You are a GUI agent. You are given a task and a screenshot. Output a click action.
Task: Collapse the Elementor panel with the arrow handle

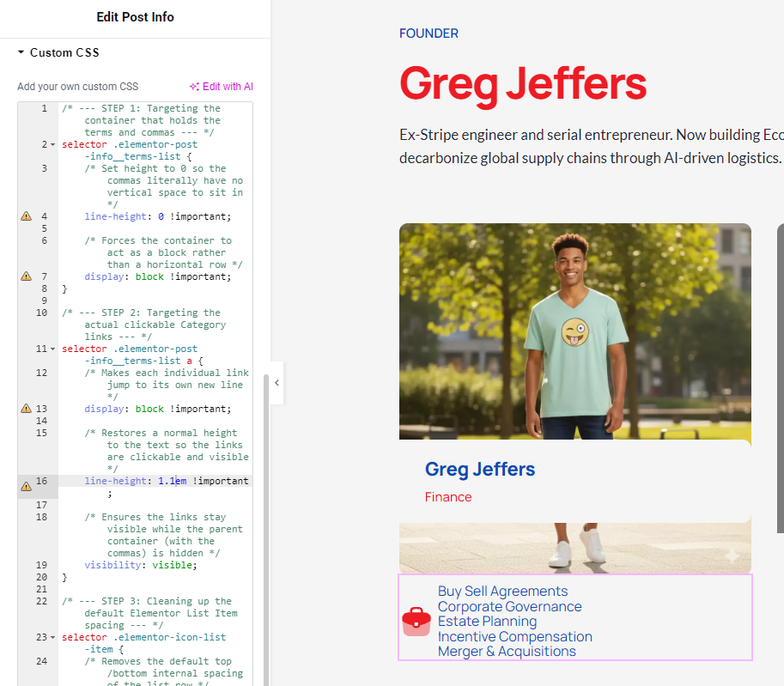click(x=277, y=383)
